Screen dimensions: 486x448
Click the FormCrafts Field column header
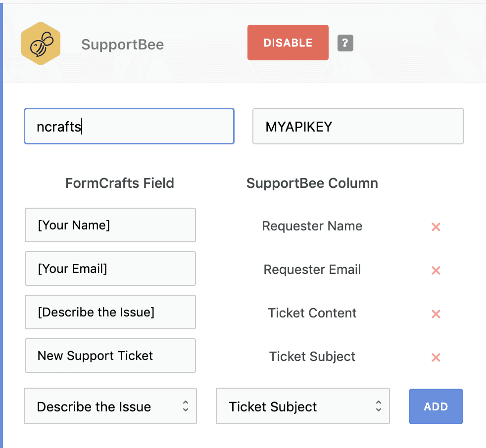point(120,183)
